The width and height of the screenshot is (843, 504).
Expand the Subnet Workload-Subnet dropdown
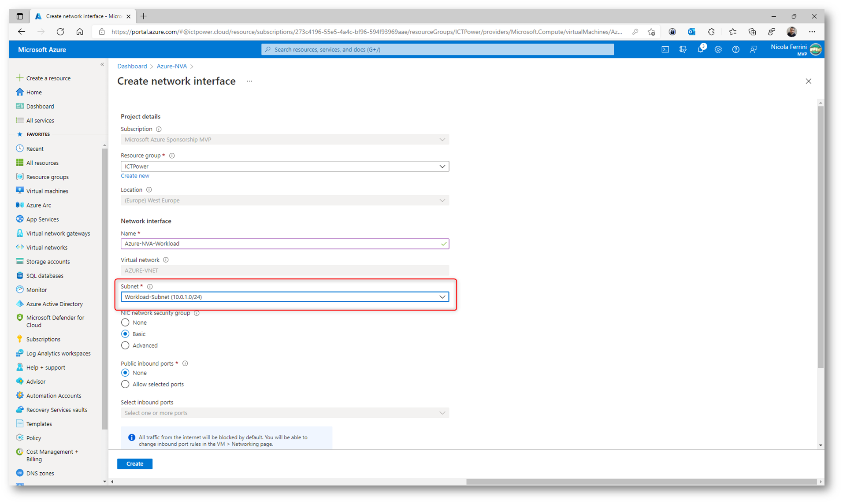pos(285,297)
